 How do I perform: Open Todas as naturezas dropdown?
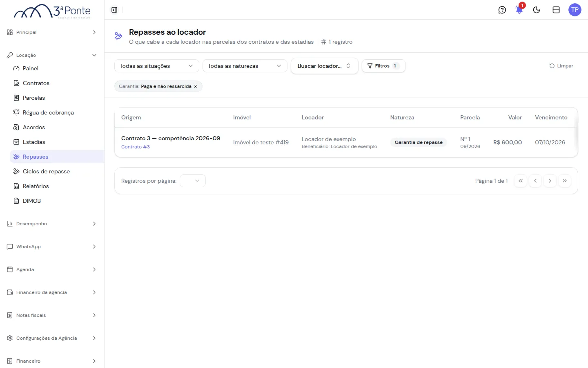point(245,66)
